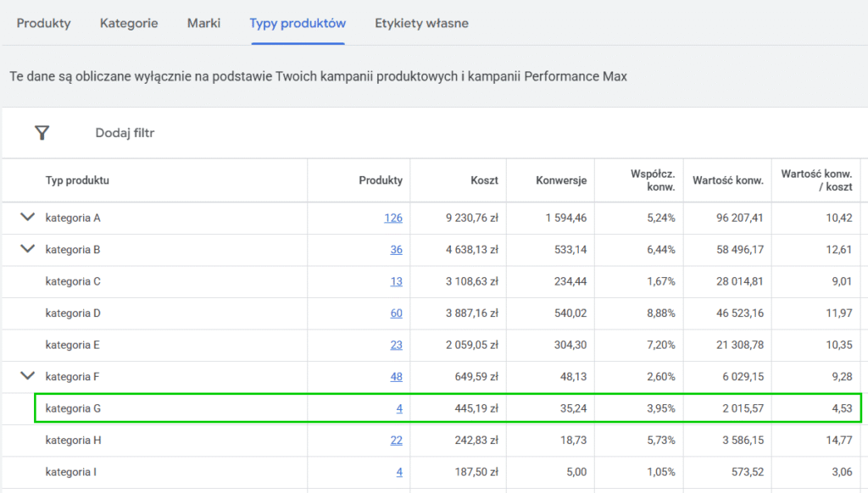Switch to 'Etykiety własne' tab
Viewport: 868px width, 493px height.
coord(421,24)
